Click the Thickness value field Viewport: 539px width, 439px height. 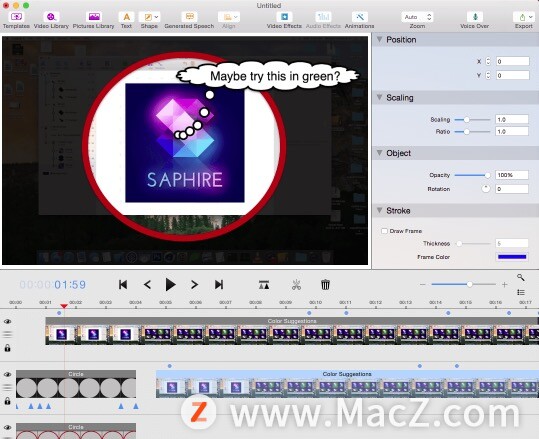click(512, 243)
